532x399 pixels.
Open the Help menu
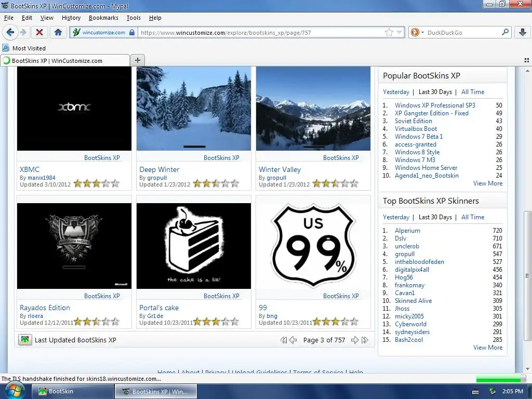point(155,18)
